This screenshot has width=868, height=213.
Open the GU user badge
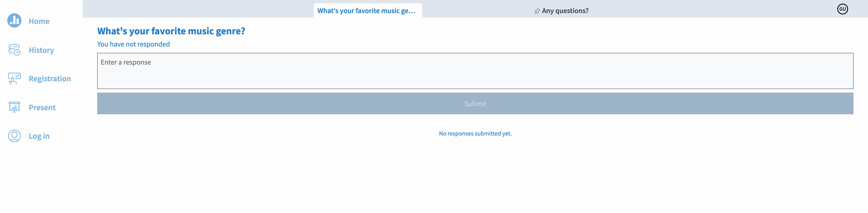pos(842,9)
